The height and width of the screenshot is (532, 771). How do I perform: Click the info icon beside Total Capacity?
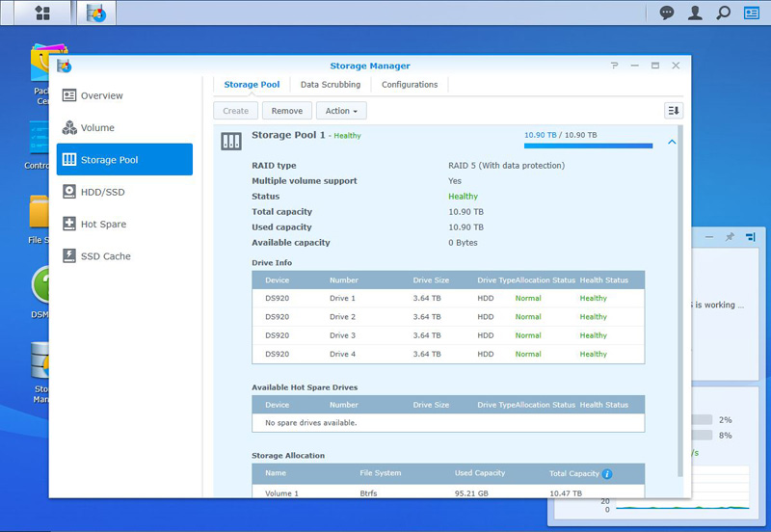(607, 474)
